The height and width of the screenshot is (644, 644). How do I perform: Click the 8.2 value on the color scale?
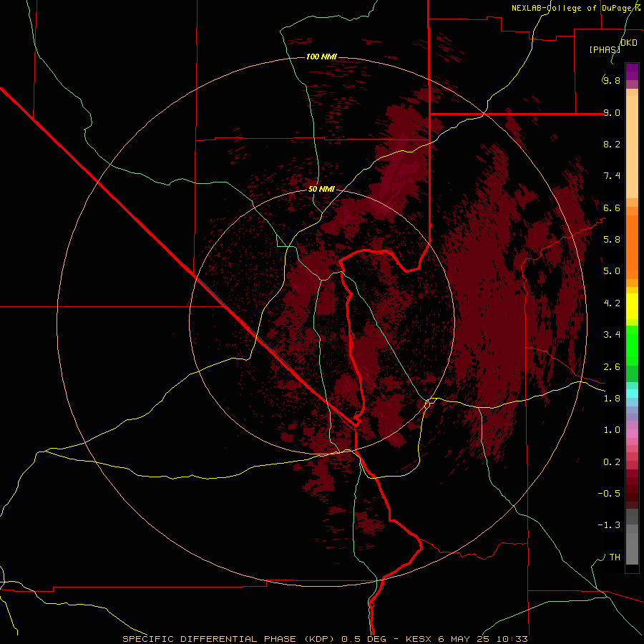(x=612, y=144)
